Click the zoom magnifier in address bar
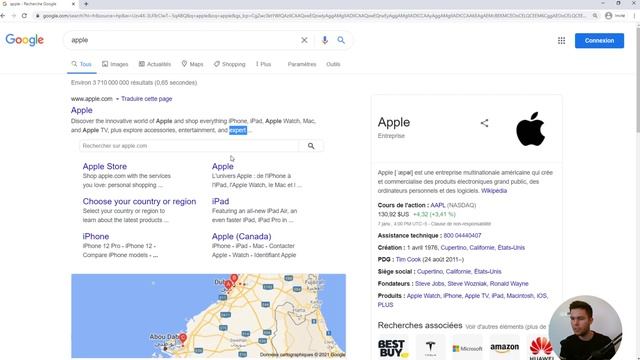The height and width of the screenshot is (360, 640). pos(595,16)
